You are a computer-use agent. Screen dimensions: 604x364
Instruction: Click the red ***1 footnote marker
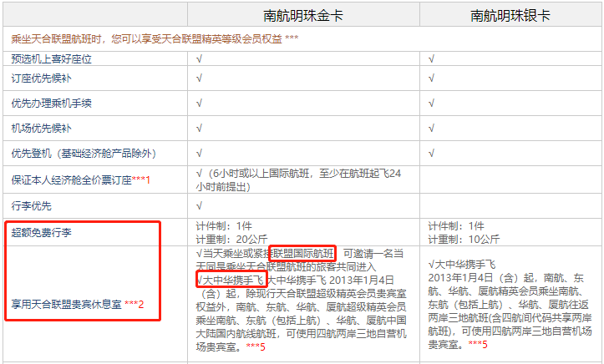(x=141, y=179)
